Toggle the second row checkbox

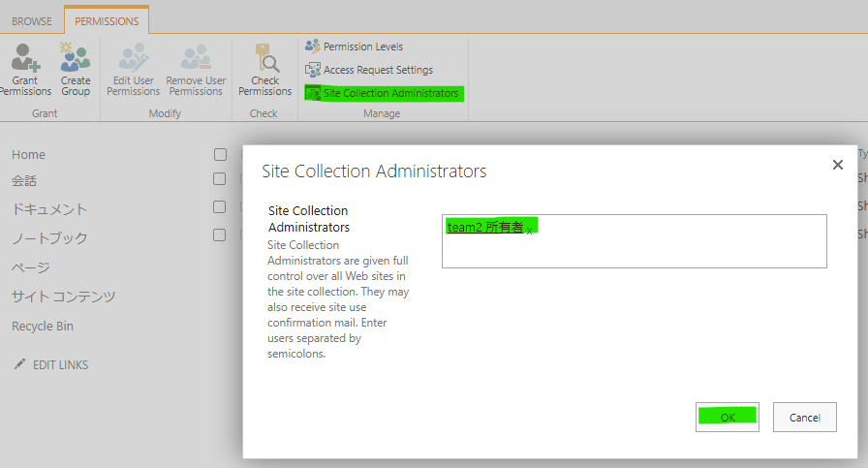point(220,179)
